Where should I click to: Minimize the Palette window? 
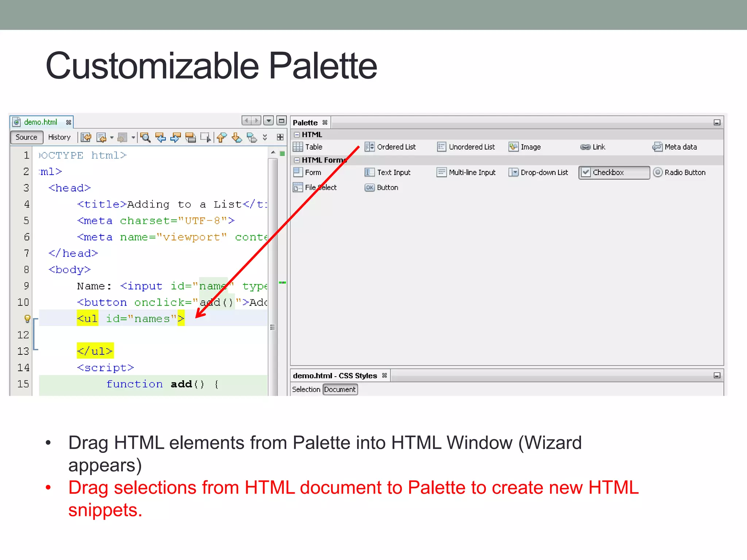tap(717, 122)
